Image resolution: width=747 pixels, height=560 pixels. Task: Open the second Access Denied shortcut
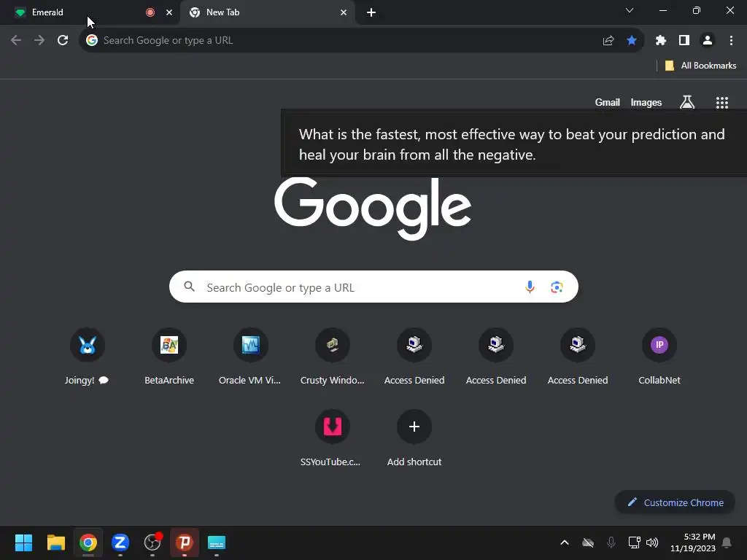(x=496, y=357)
